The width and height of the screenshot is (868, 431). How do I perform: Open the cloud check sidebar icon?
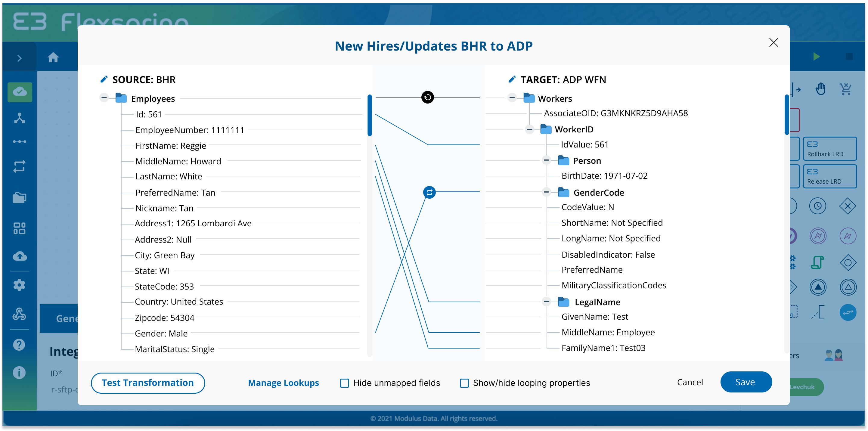pos(20,92)
